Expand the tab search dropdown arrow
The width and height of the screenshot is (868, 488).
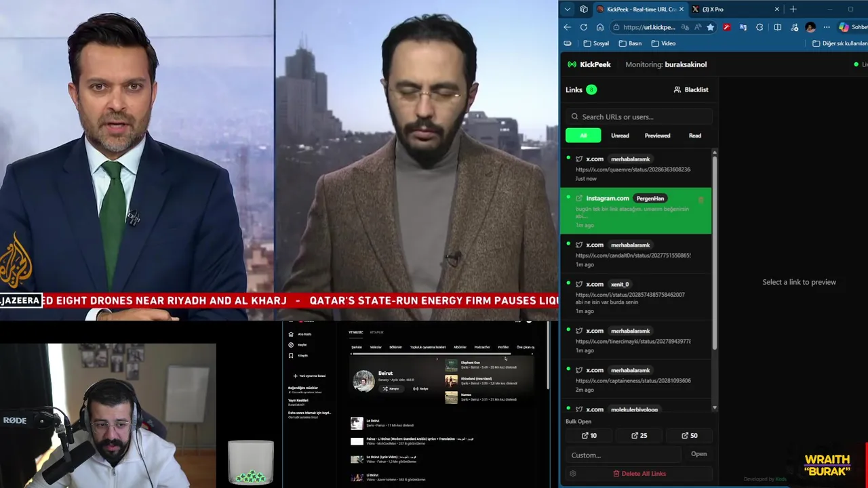click(568, 9)
